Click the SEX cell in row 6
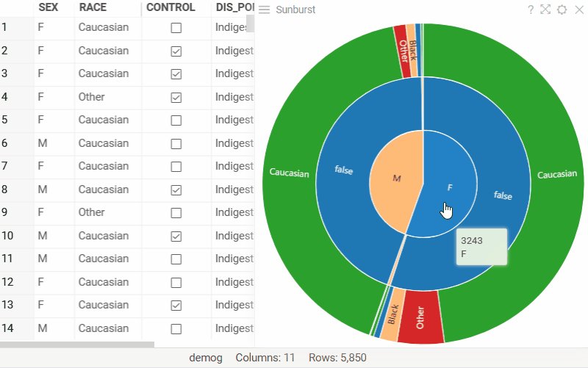The height and width of the screenshot is (368, 588). [54, 143]
